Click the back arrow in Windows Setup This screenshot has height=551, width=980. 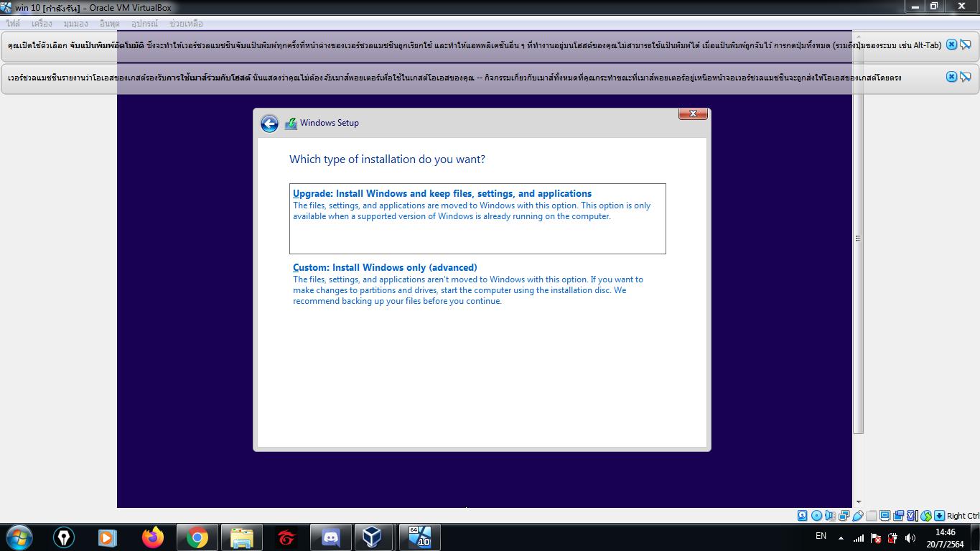click(269, 124)
